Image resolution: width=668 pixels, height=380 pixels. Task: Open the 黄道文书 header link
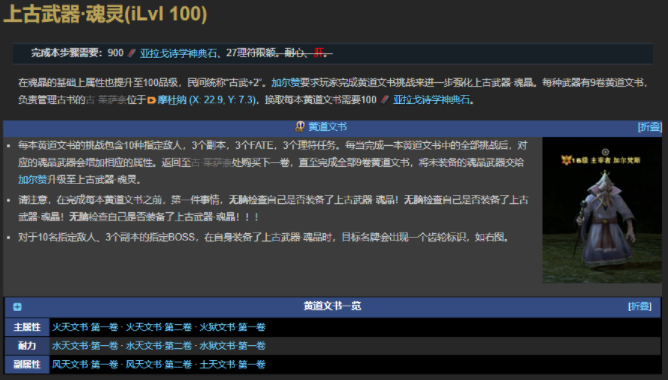click(x=327, y=127)
